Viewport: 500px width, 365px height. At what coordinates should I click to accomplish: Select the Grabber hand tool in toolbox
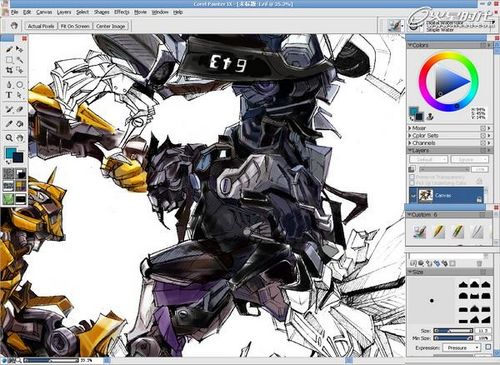[x=20, y=138]
